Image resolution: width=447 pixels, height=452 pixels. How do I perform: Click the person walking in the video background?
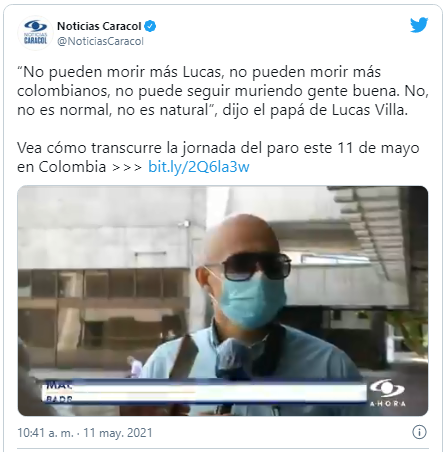(x=134, y=366)
